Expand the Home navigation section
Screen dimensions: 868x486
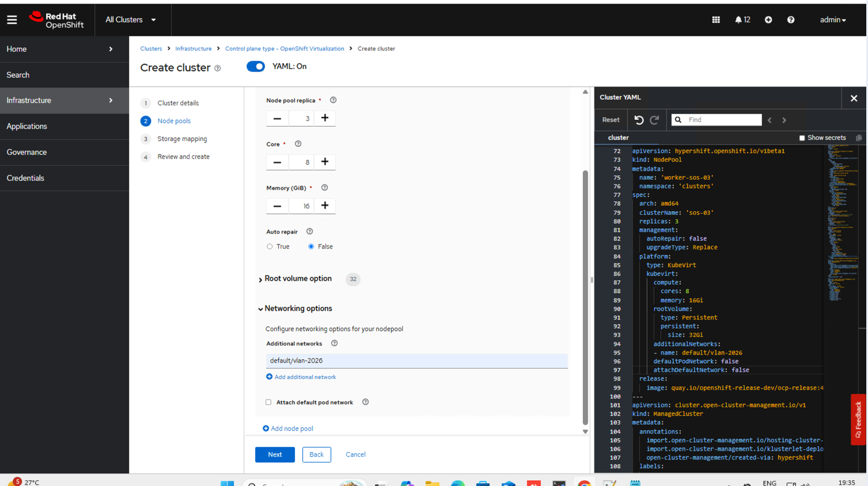(65, 49)
